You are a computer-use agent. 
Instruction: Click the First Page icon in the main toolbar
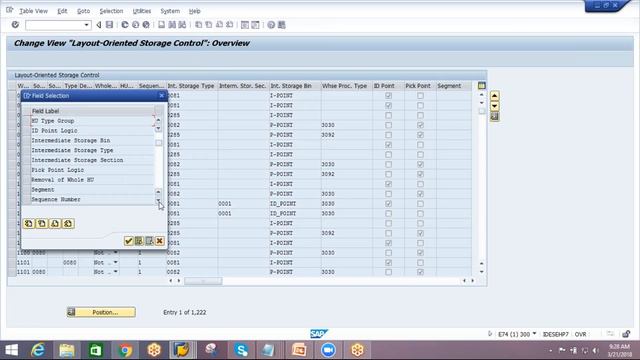[x=198, y=25]
